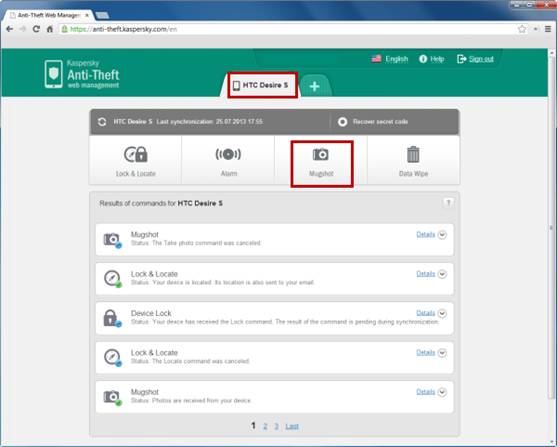The image size is (557, 447).
Task: Go to results page 3
Action: tap(276, 426)
